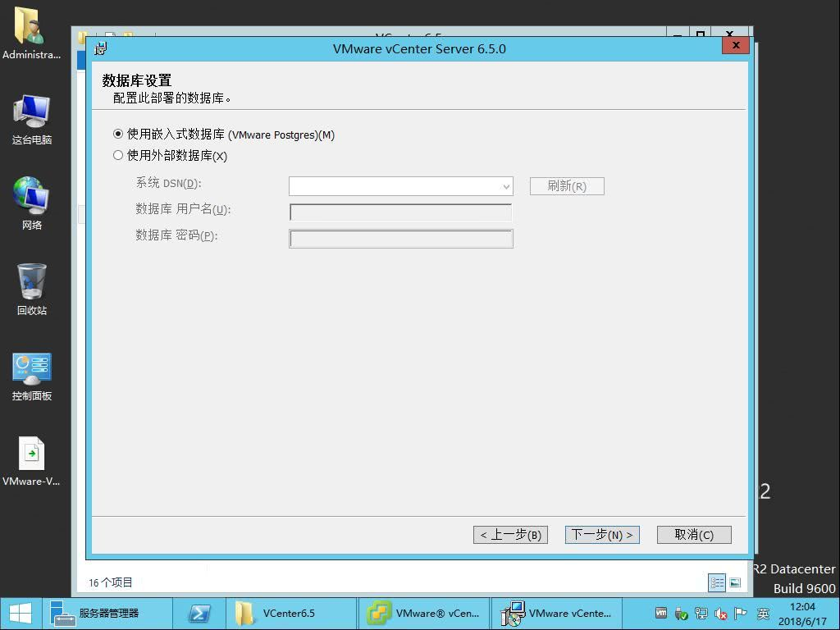Open the VMware Tools tray icon
The height and width of the screenshot is (630, 840).
(x=661, y=613)
